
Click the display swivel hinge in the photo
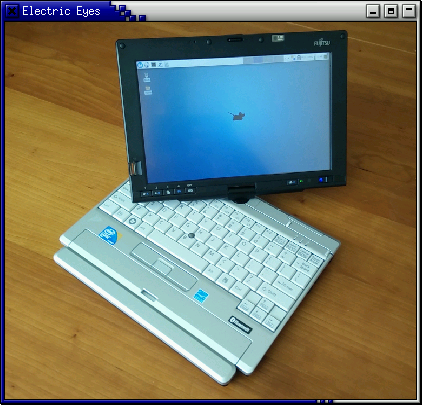[241, 194]
